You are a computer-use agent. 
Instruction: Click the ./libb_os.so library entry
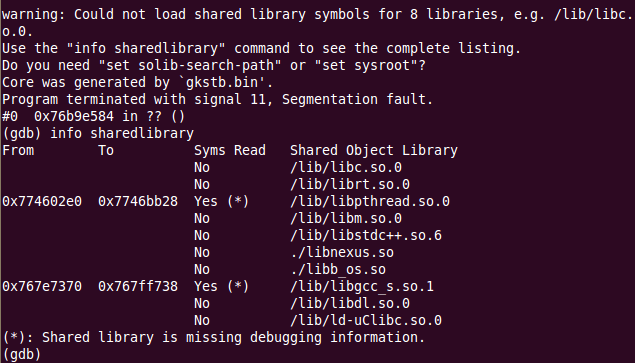click(x=338, y=269)
